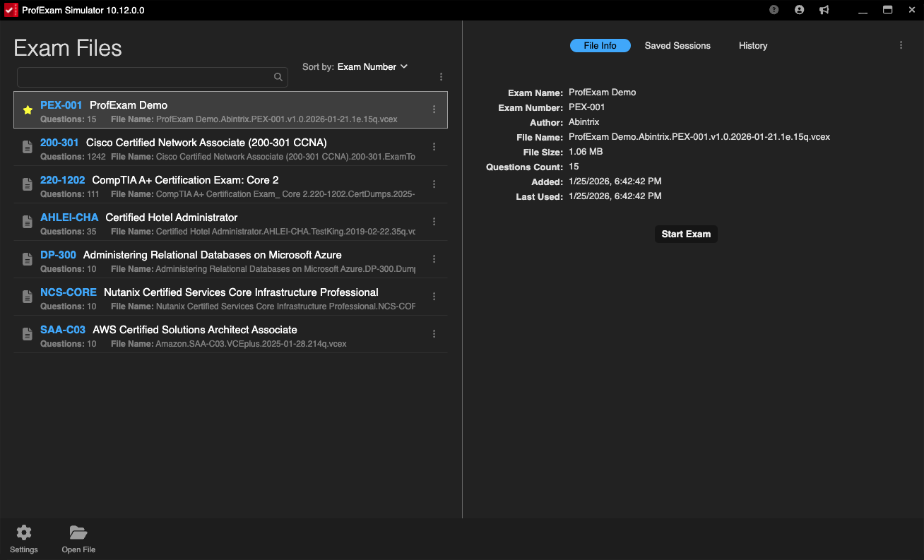Open the user account icon
924x560 pixels.
click(x=799, y=10)
